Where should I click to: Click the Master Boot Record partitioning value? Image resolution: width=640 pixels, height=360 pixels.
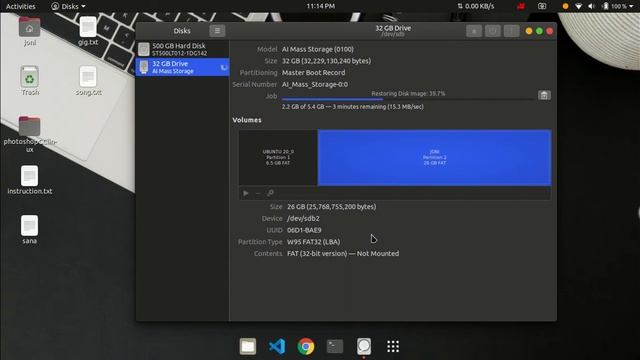[313, 73]
